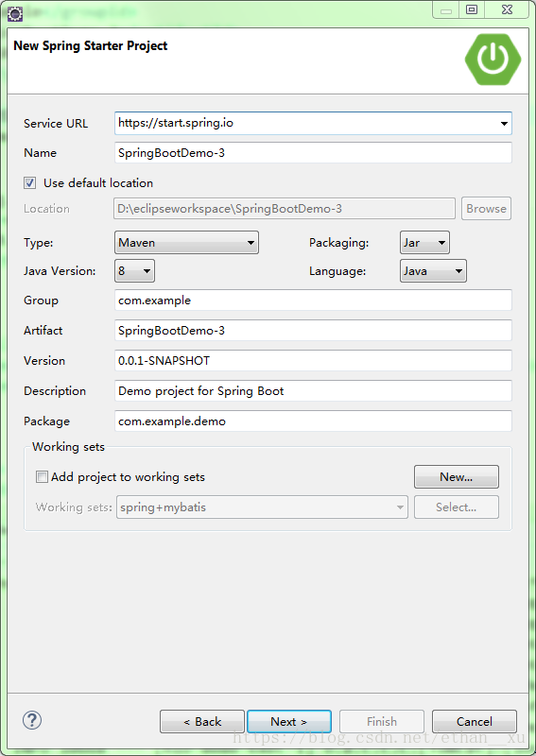Focus the Group field com.example
This screenshot has height=756, width=536.
[x=313, y=301]
